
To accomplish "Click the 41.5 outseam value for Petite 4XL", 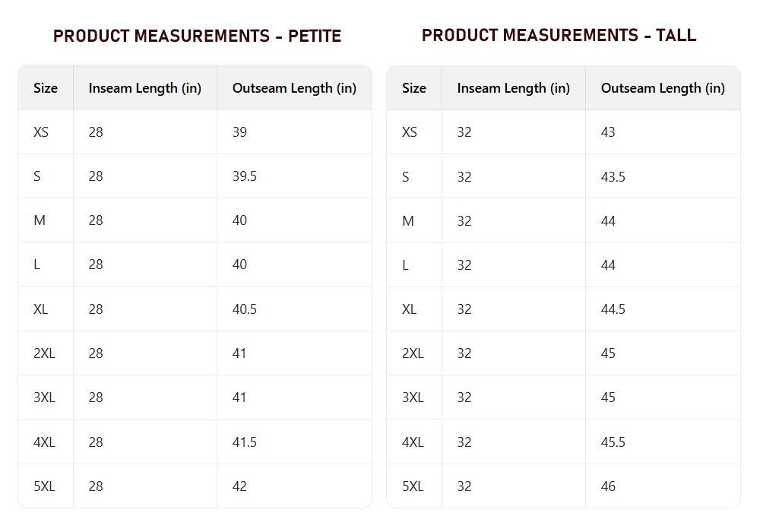I will pos(244,442).
